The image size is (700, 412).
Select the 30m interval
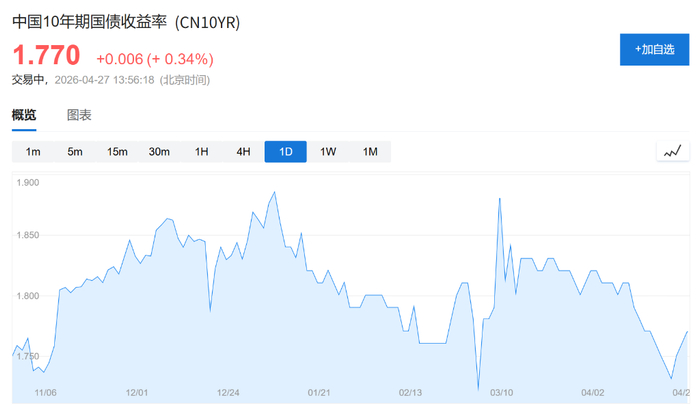159,152
